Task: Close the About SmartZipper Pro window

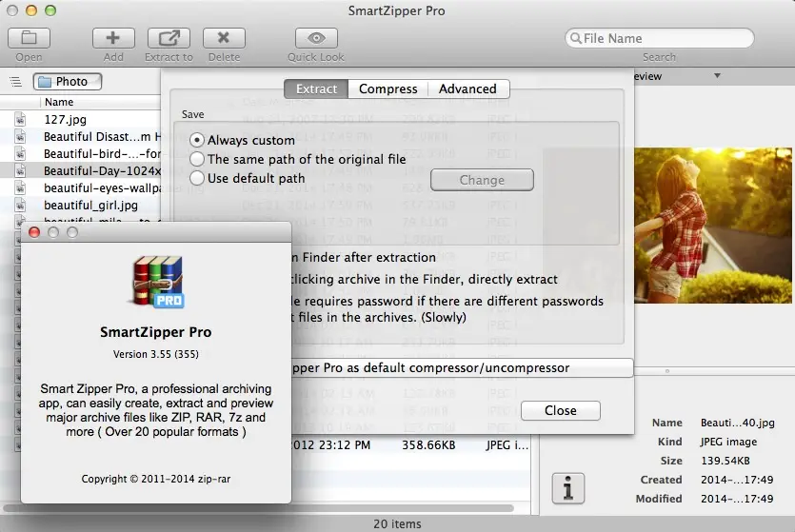Action: [x=34, y=232]
